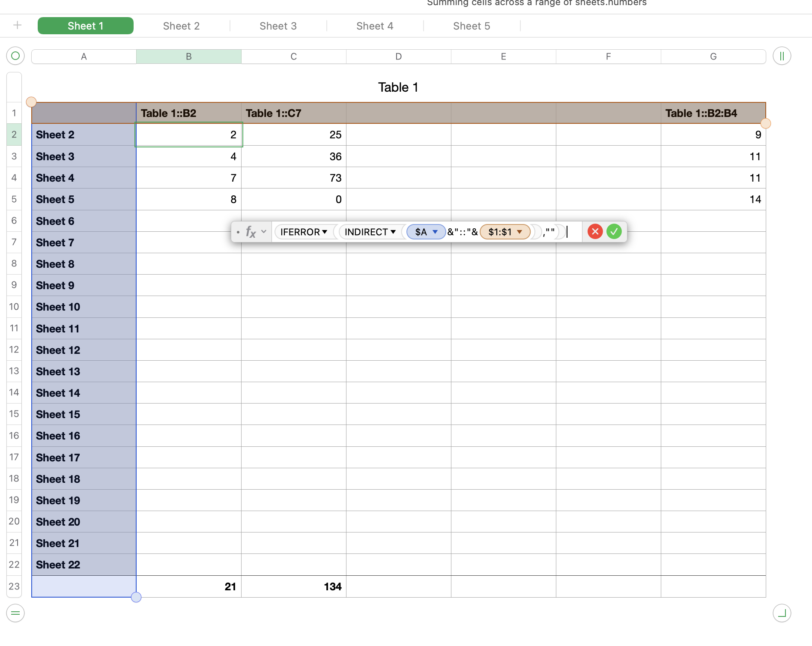
Task: Click the table select-all circle handle
Action: (x=15, y=56)
